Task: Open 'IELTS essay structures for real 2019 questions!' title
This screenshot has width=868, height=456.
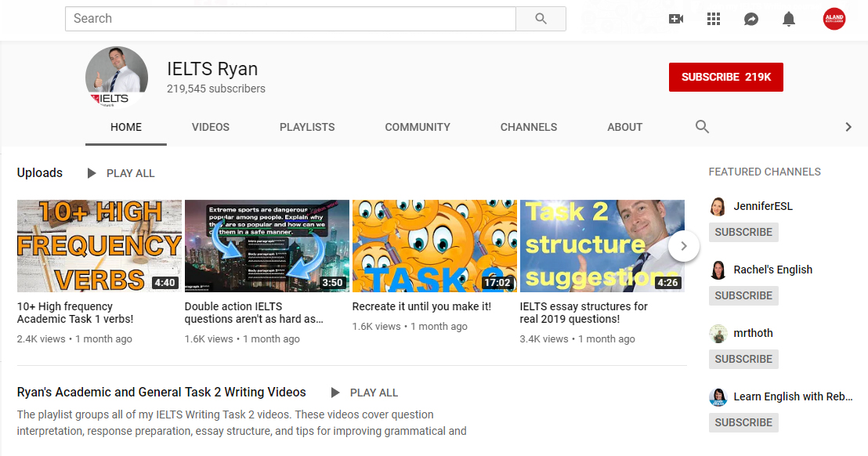Action: click(x=584, y=313)
